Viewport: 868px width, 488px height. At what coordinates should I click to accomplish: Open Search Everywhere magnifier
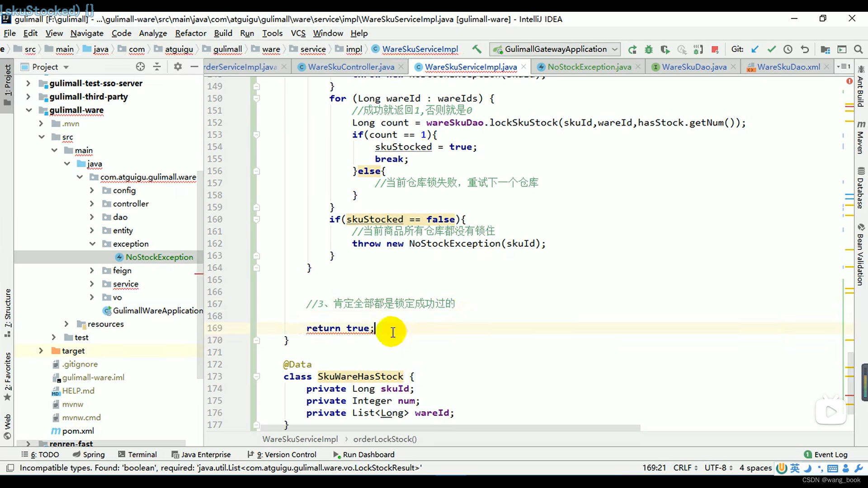coord(858,49)
